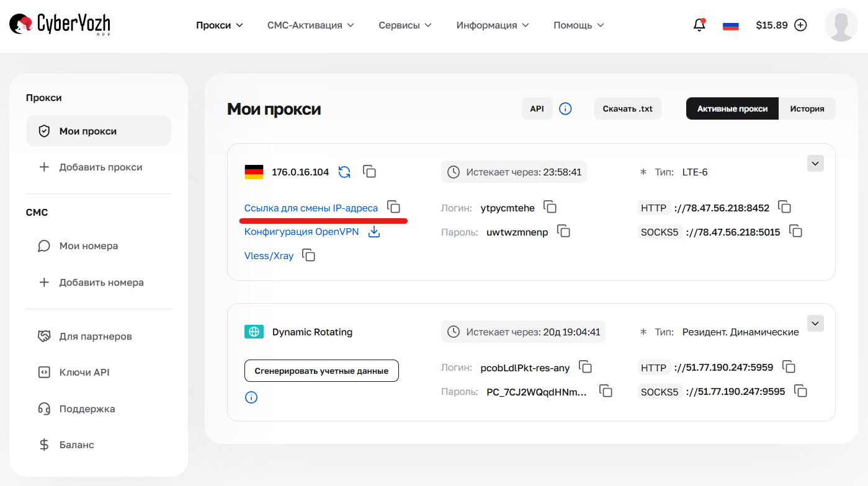Copy the HTTP address 51.77.190.247:5959

pos(789,367)
